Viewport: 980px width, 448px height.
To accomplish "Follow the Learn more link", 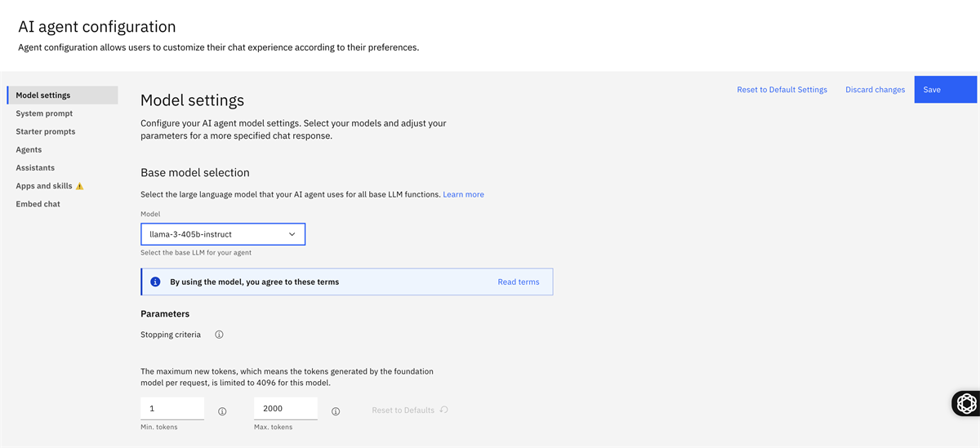I will [x=463, y=194].
